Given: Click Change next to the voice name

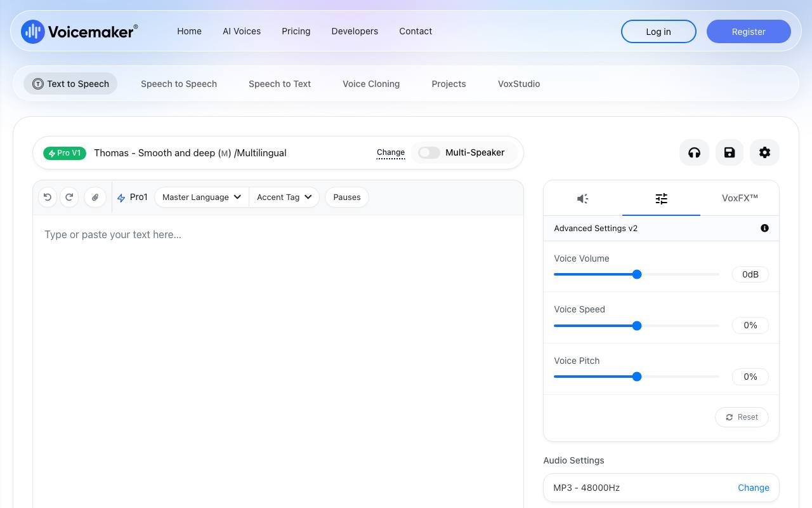Looking at the screenshot, I should pyautogui.click(x=391, y=152).
